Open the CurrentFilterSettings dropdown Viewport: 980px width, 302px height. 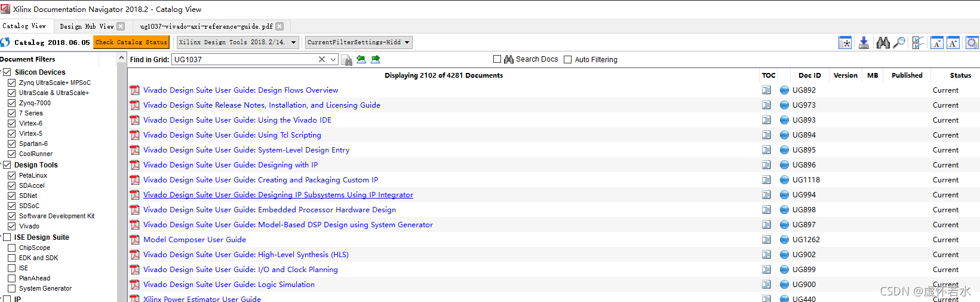(x=358, y=42)
